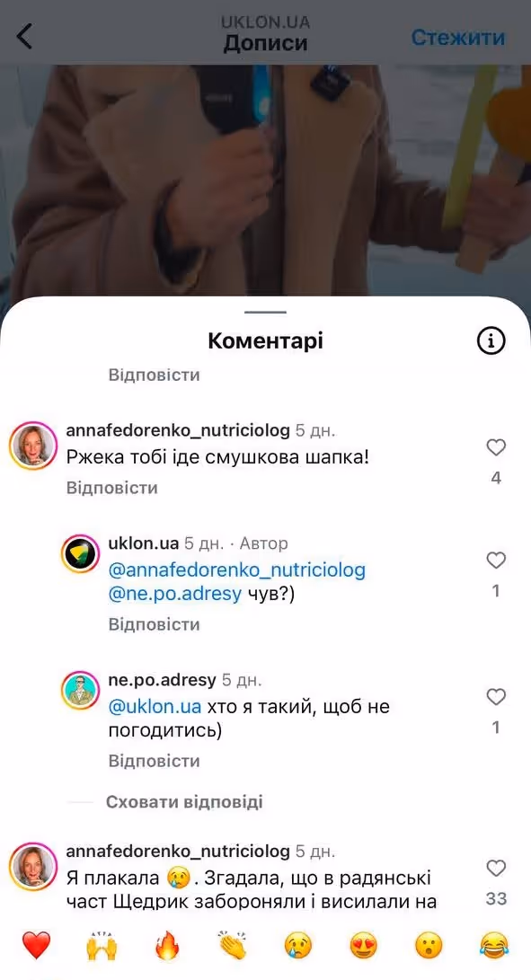Tap the red heart emoji reaction
Screen dimensions: 531x980
point(36,945)
